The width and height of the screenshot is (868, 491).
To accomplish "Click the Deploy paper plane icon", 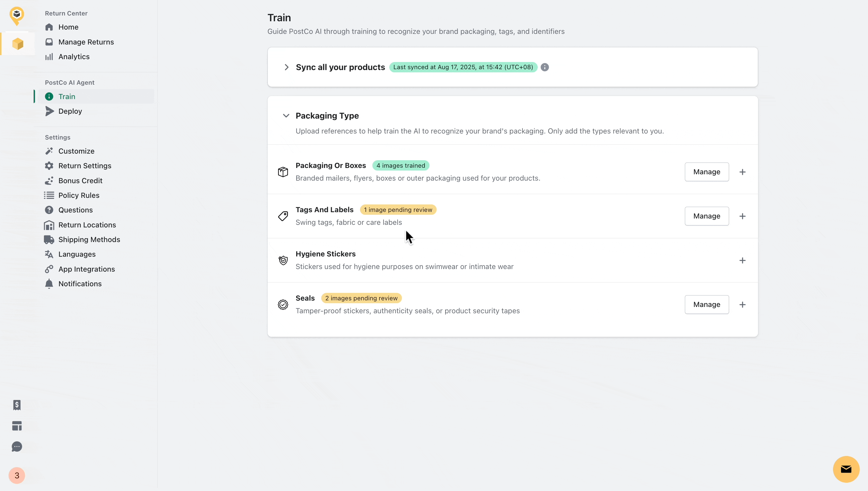I will point(49,111).
